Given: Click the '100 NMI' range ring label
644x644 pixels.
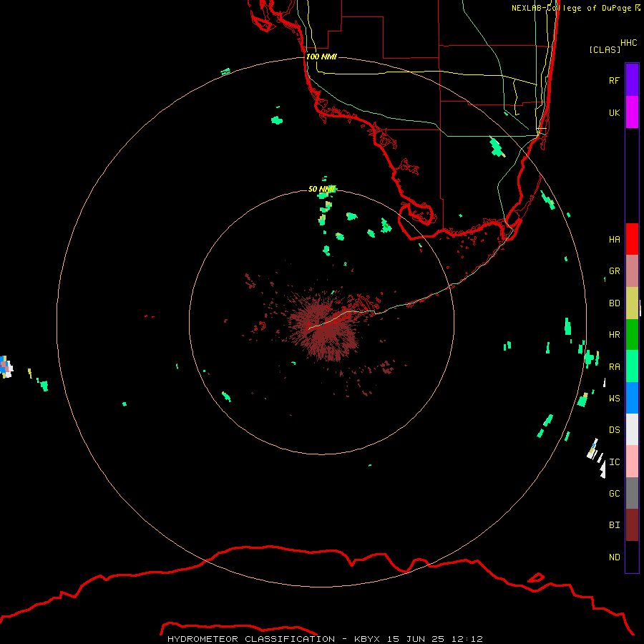Looking at the screenshot, I should (321, 57).
